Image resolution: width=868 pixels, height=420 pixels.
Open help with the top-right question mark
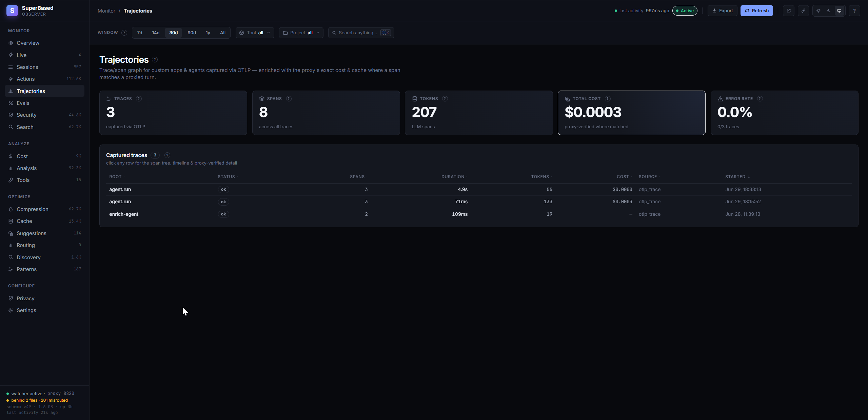tap(854, 11)
